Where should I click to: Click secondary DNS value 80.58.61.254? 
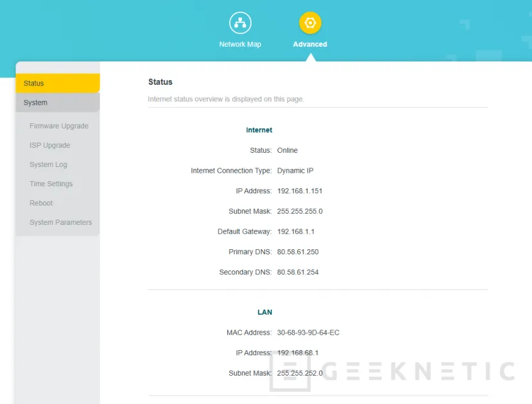pyautogui.click(x=298, y=272)
